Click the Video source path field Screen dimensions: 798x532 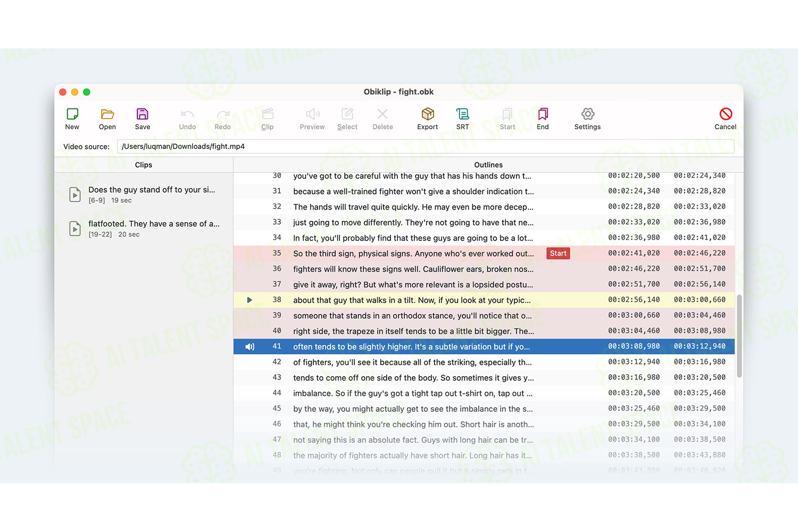[x=426, y=146]
